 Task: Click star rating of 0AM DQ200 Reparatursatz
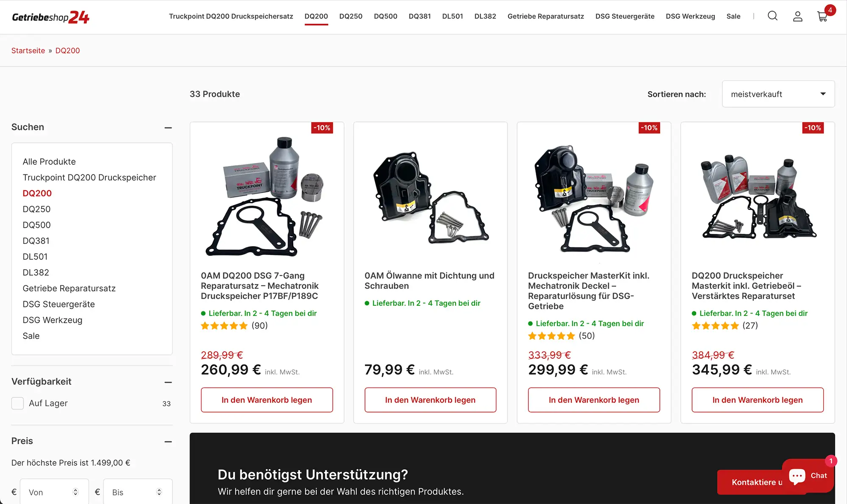tap(224, 326)
